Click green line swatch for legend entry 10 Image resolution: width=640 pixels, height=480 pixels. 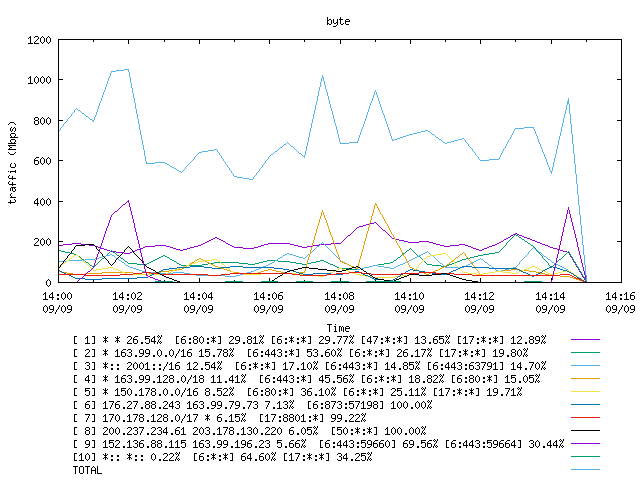[585, 456]
